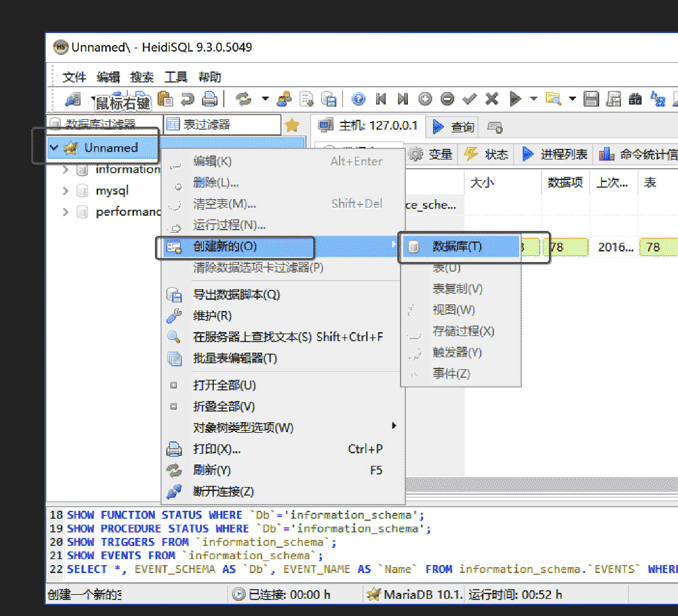This screenshot has width=678, height=616.
Task: Open the 编辑 menu
Action: (x=108, y=77)
